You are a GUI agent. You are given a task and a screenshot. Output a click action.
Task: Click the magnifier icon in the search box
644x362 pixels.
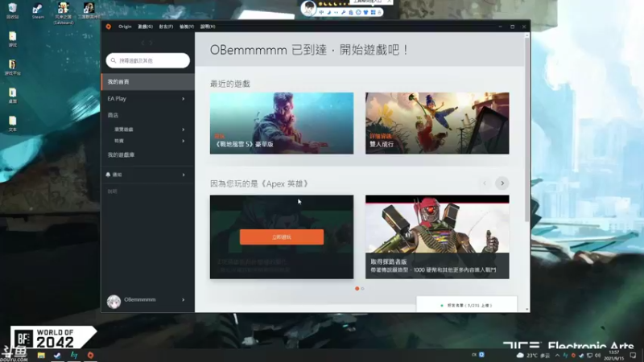(114, 60)
